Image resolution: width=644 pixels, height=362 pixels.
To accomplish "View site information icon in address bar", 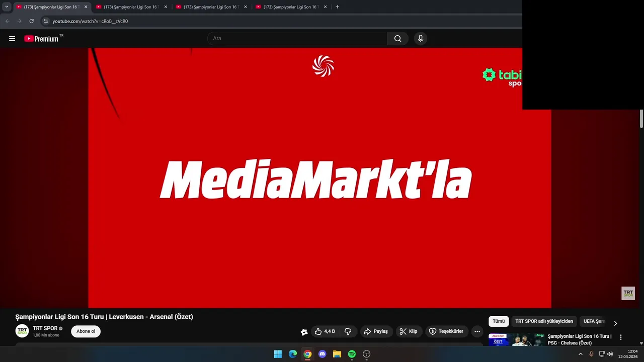I will [x=45, y=21].
